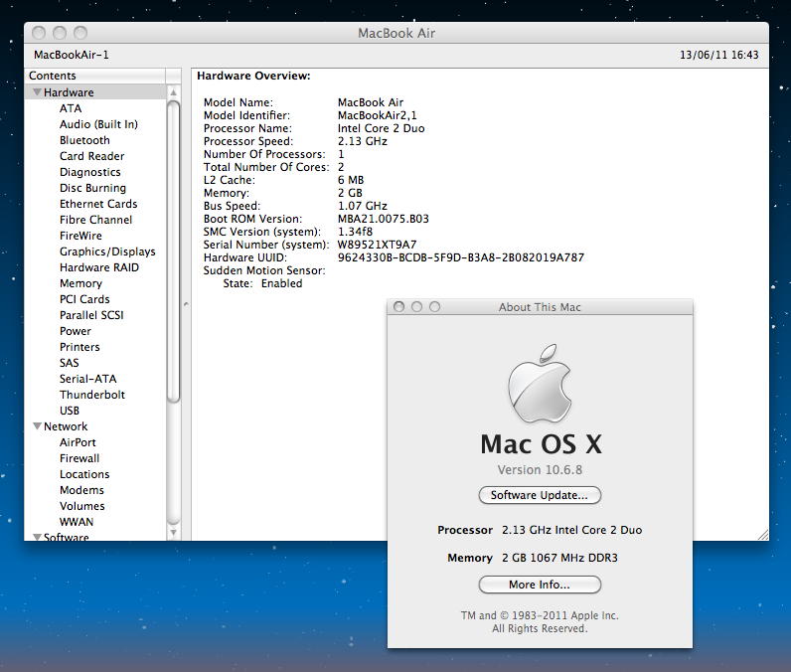Viewport: 791px width, 672px height.
Task: Click the window resize grip corner
Action: (x=762, y=534)
